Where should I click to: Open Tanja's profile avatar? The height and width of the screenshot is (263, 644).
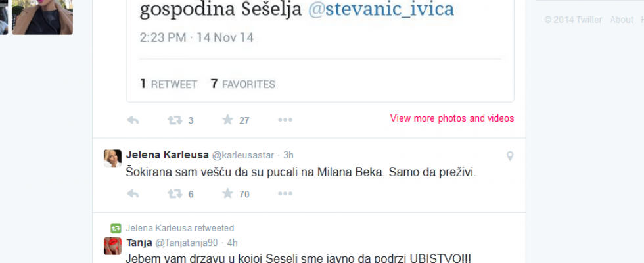[x=112, y=246]
